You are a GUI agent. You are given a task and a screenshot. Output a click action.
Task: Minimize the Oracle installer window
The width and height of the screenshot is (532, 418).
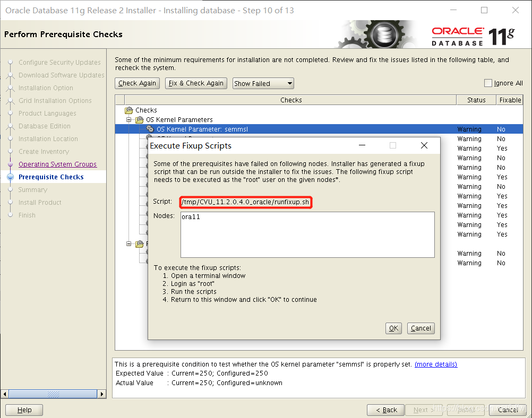[x=453, y=10]
